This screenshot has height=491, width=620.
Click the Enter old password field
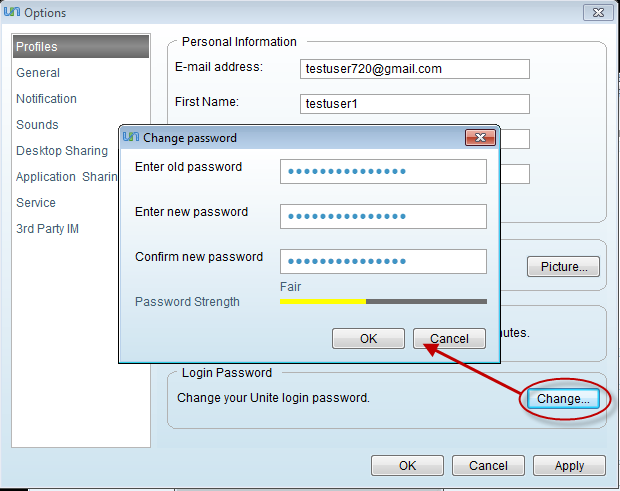click(383, 172)
